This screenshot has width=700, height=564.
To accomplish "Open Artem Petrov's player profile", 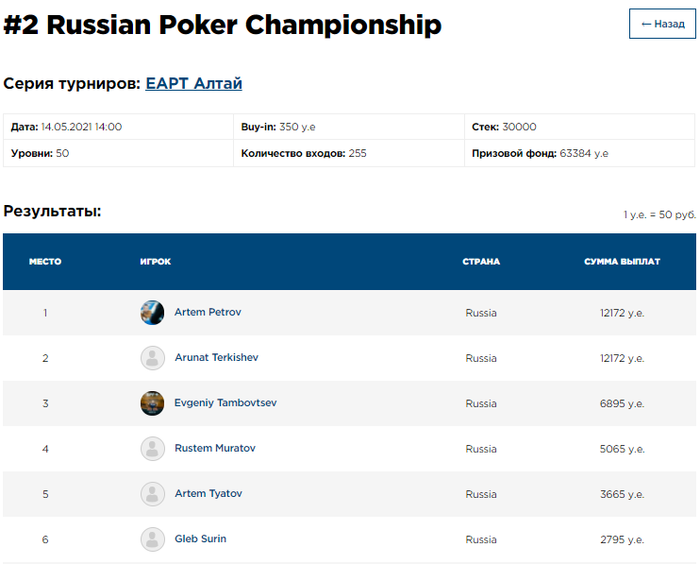I will (x=208, y=312).
